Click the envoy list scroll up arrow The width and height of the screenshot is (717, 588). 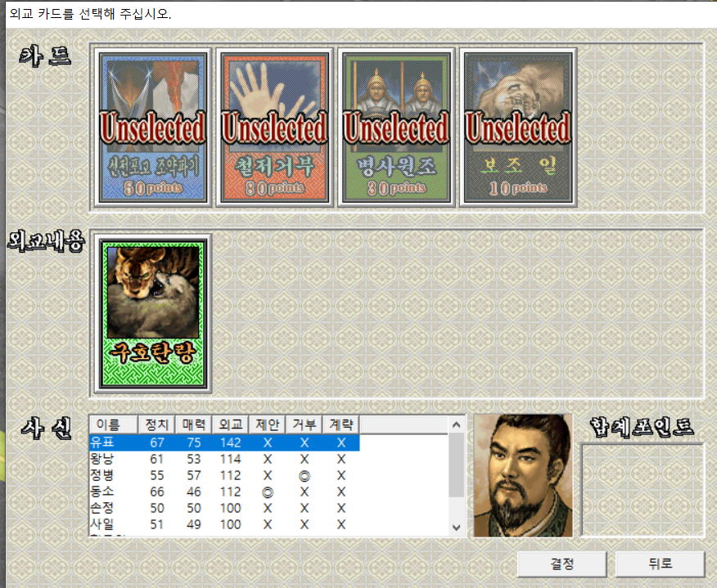[x=457, y=425]
